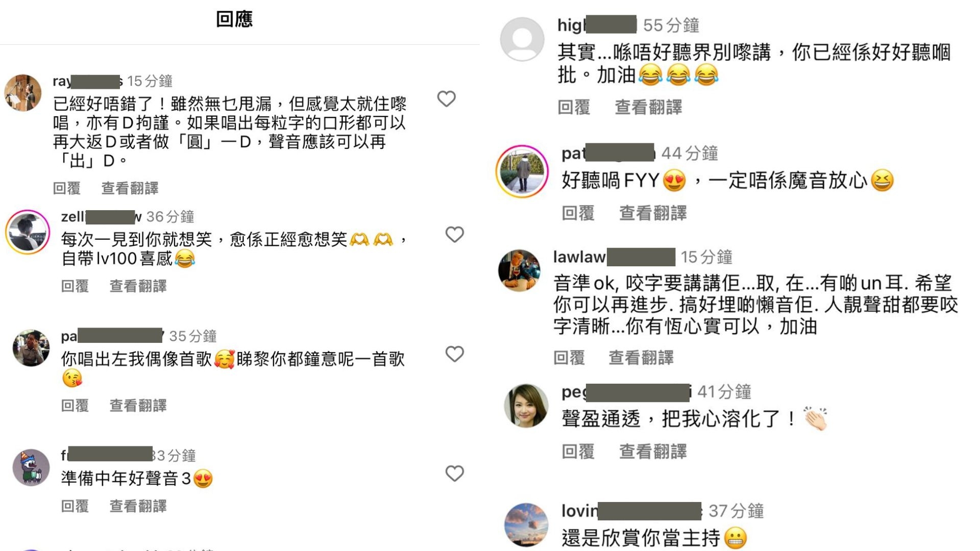Click 查看翻譯 under the 聲盈通透 comment

(653, 452)
